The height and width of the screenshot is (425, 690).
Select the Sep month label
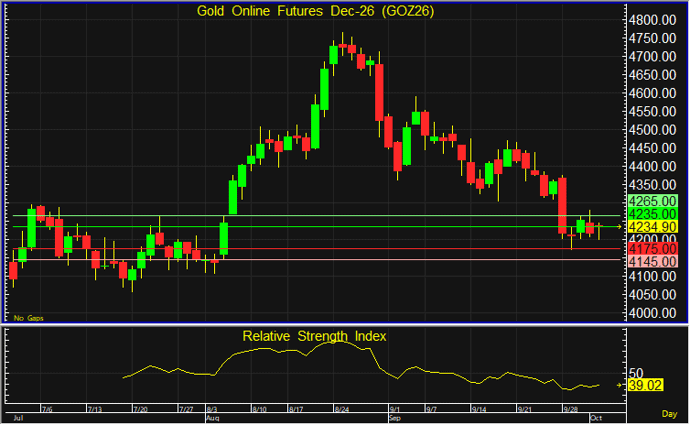coord(395,418)
